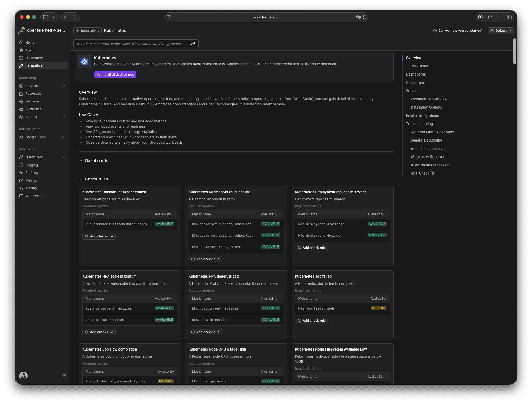532x404 pixels.
Task: Add check rule for HPA underutilized
Action: tap(205, 332)
